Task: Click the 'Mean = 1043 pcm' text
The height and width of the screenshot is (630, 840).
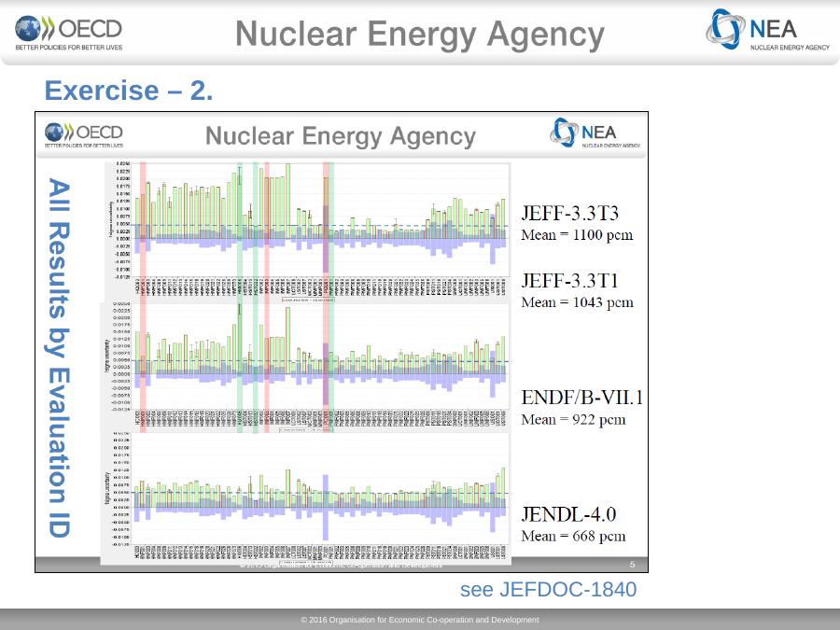Action: tap(576, 302)
